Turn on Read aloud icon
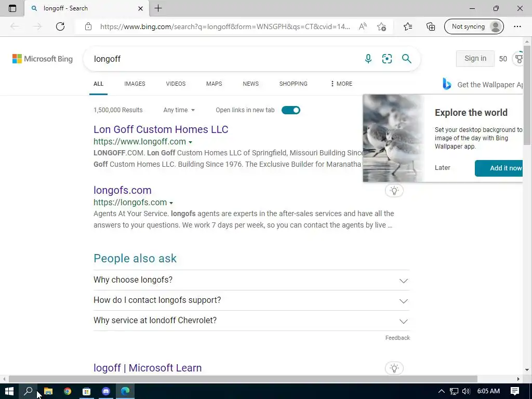532x399 pixels. (363, 26)
